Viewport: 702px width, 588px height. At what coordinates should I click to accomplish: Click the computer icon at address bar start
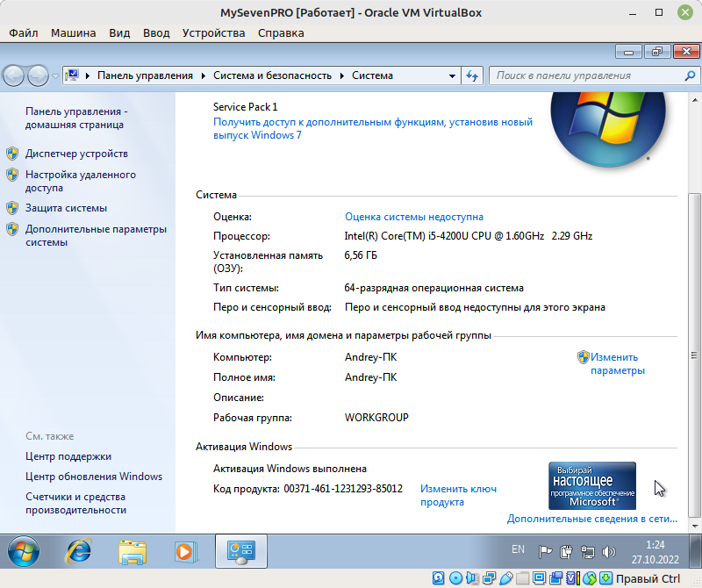point(72,75)
